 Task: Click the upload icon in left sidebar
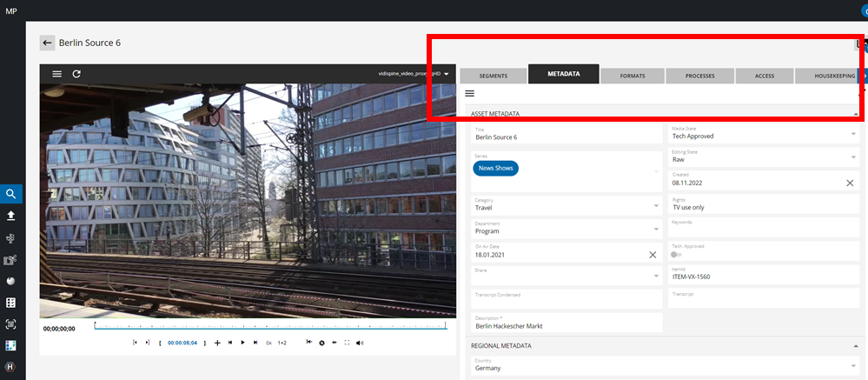[11, 216]
